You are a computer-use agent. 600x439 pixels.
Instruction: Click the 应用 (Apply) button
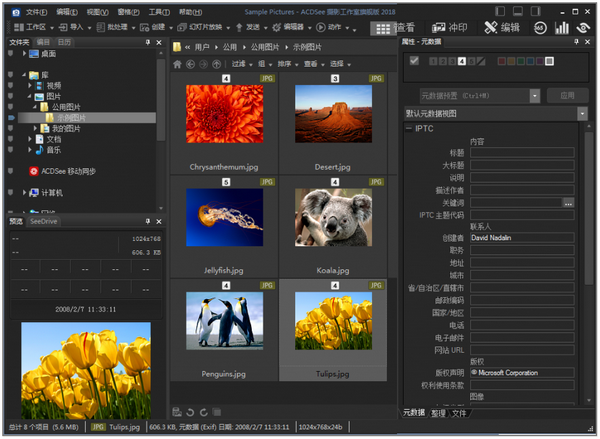567,96
